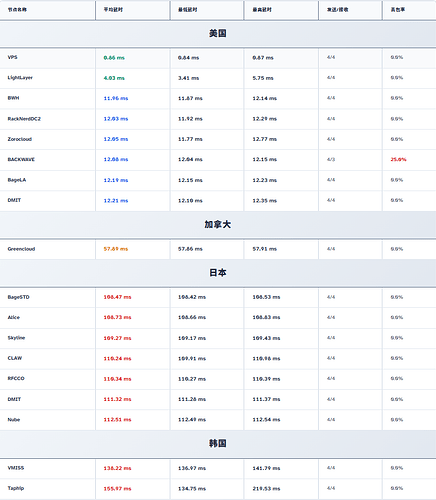Screen dimensions: 436x500
Task: Collapse the 美国 region section header
Action: tap(218, 34)
